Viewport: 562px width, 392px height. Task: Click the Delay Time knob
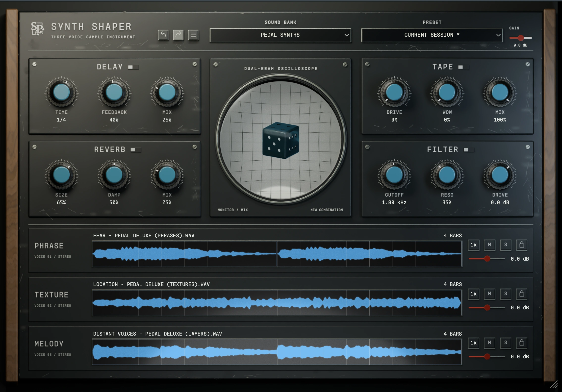pos(61,92)
